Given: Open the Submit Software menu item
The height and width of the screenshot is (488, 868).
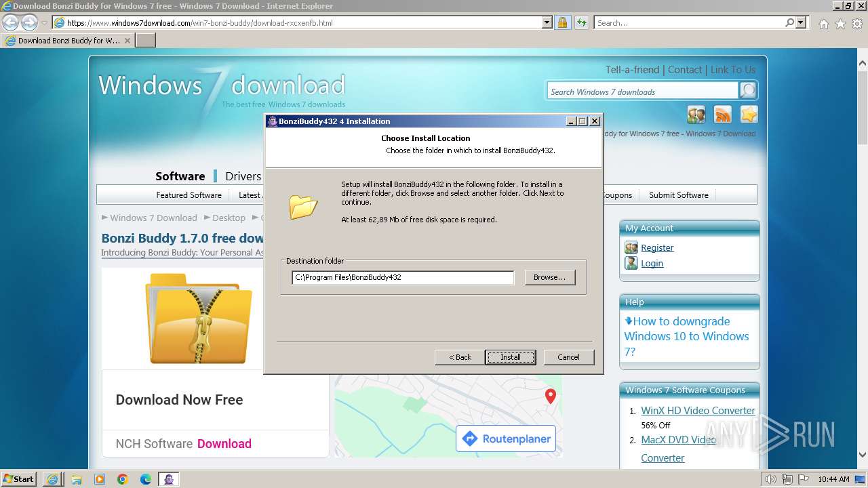Looking at the screenshot, I should point(679,195).
